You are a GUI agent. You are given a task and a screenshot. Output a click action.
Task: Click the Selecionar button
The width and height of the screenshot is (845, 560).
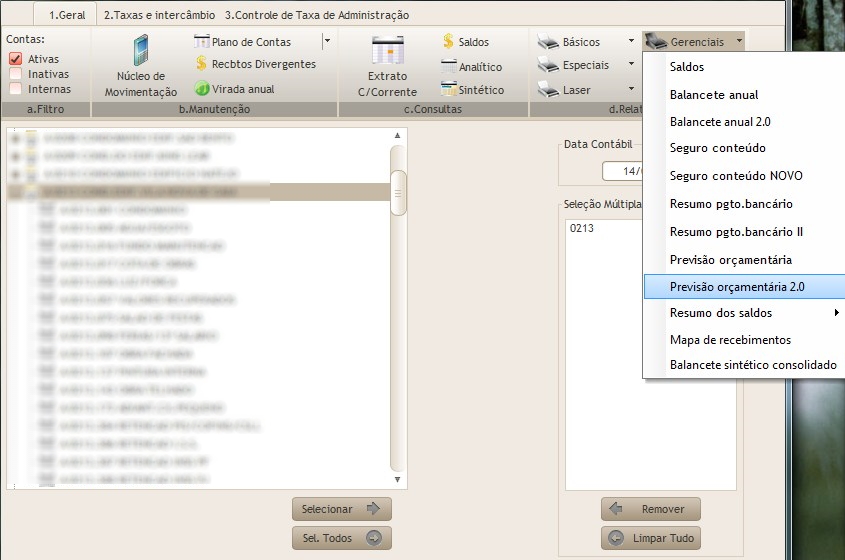pyautogui.click(x=341, y=509)
